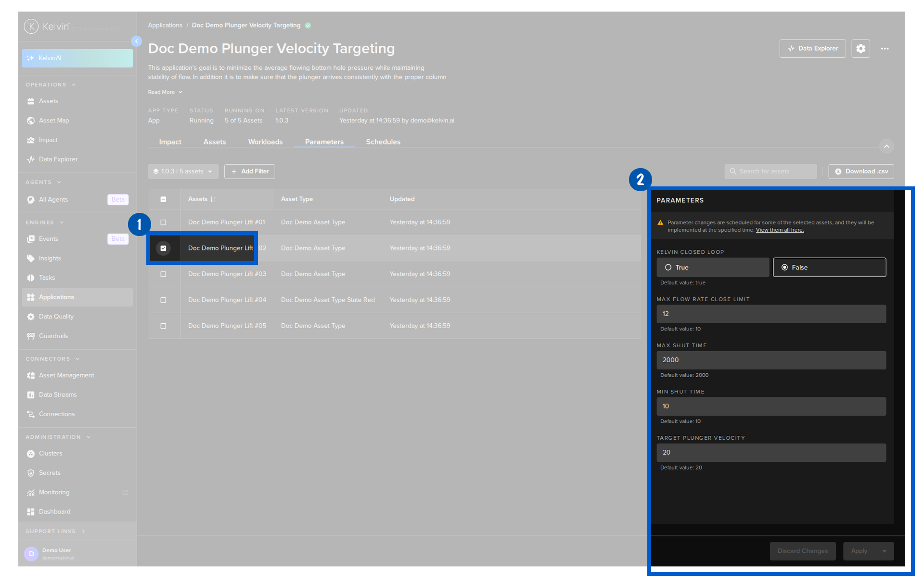The image size is (924, 578).
Task: Switch to the Schedules tab
Action: coord(383,142)
